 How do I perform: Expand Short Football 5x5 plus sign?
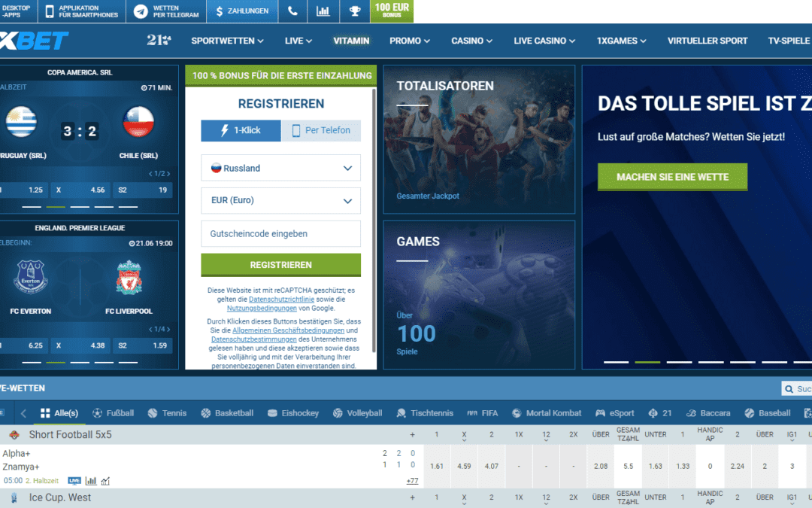tap(412, 434)
